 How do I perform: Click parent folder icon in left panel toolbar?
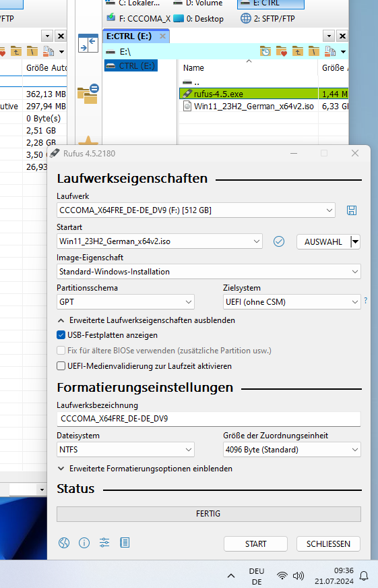(15, 51)
